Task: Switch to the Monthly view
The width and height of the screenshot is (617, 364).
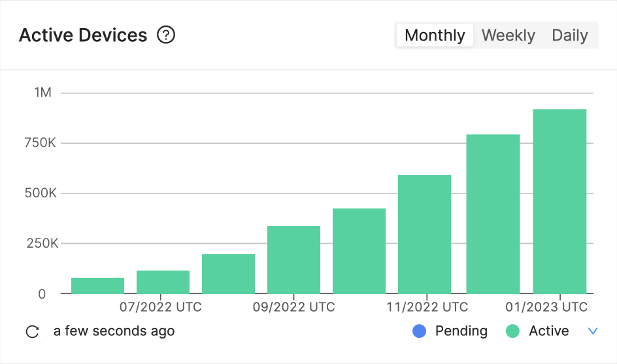Action: [435, 35]
